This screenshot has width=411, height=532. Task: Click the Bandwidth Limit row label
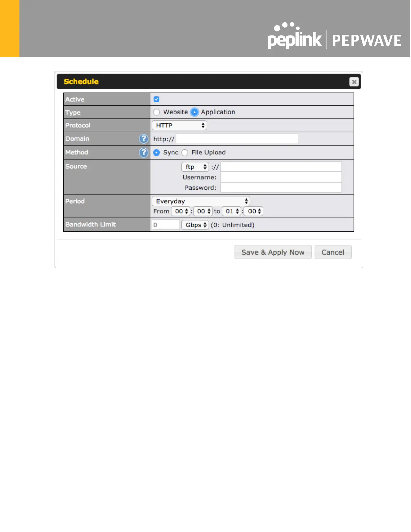(x=90, y=224)
